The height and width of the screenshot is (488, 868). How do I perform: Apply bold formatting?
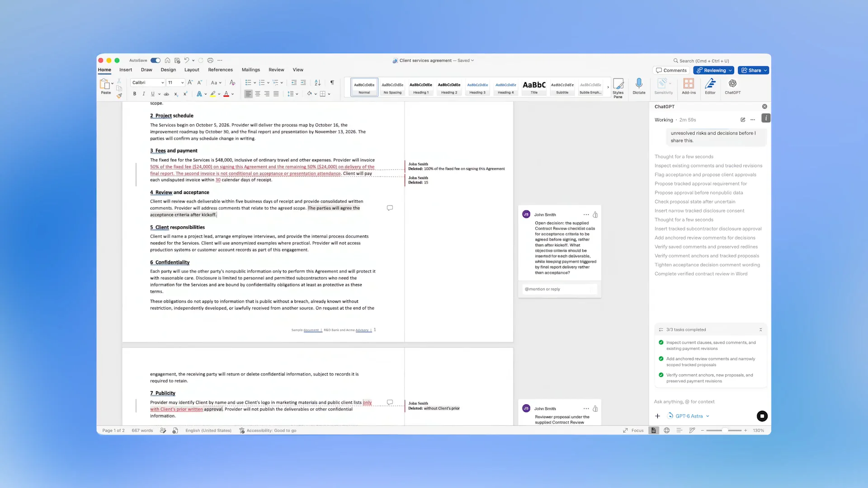point(134,94)
